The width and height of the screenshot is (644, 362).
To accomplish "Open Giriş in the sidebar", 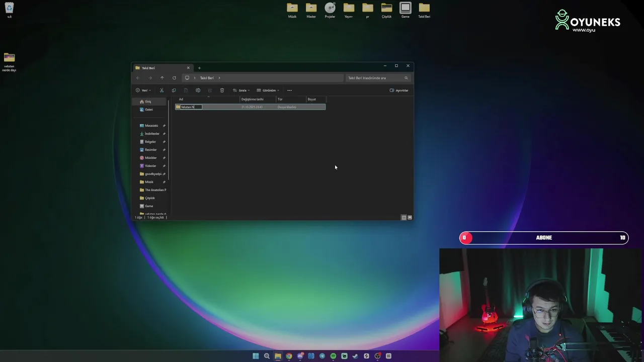I will point(150,102).
